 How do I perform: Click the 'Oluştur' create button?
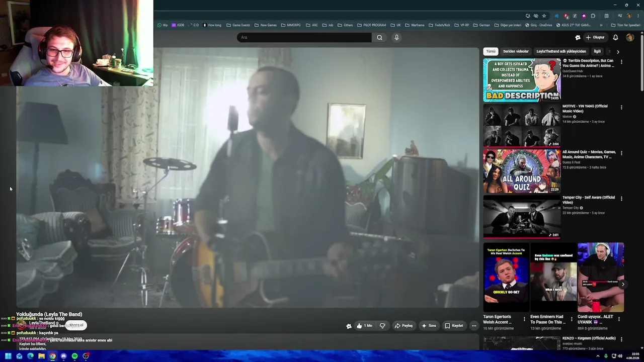(x=595, y=37)
